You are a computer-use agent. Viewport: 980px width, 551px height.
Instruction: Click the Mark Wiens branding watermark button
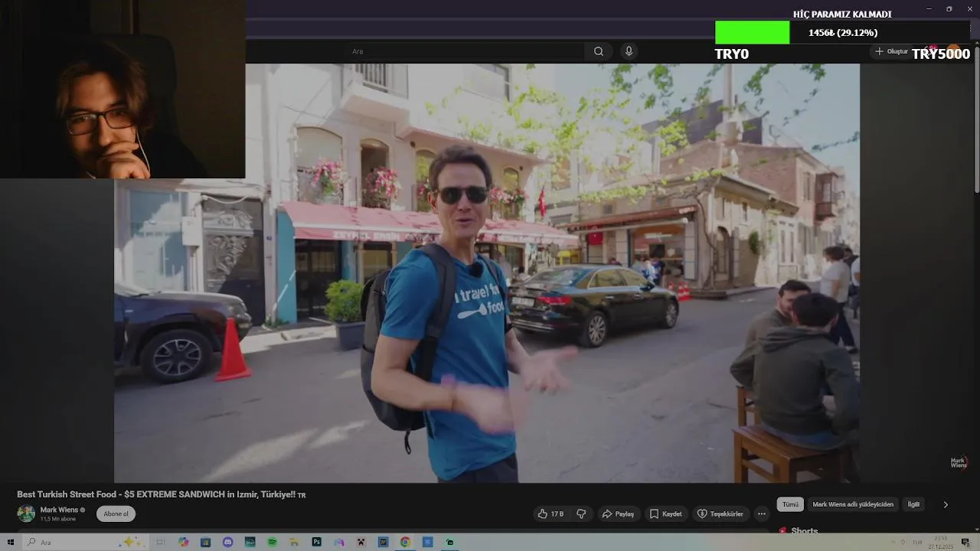(959, 462)
